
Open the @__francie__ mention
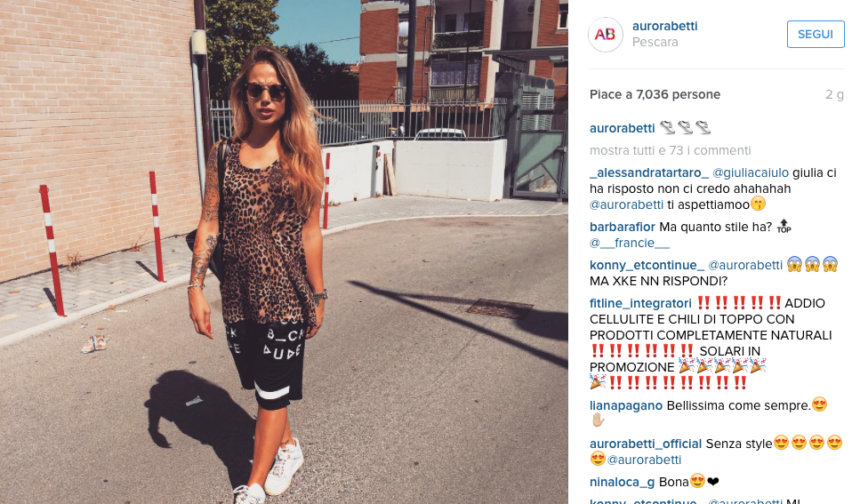(x=630, y=243)
